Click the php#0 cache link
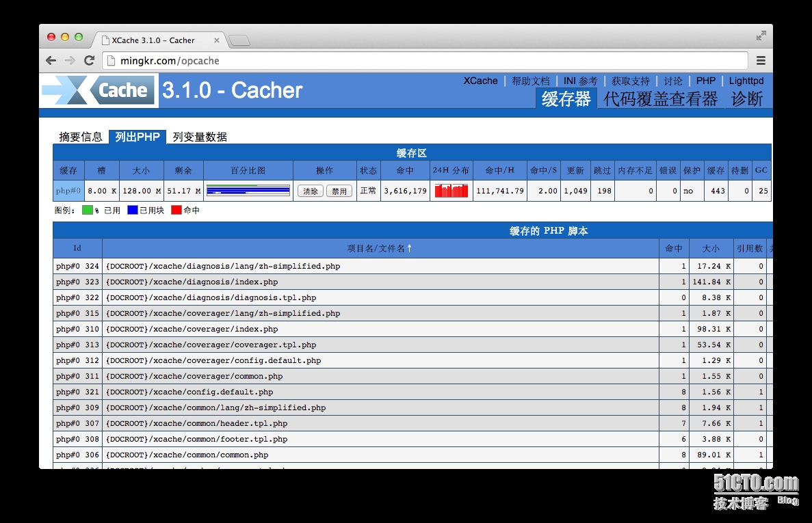This screenshot has height=523, width=812. [x=68, y=190]
